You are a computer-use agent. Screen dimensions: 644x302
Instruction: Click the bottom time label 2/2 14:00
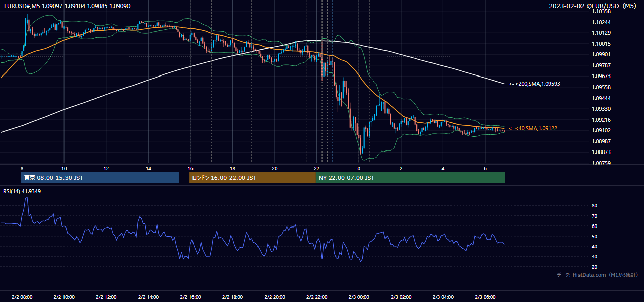point(148,297)
